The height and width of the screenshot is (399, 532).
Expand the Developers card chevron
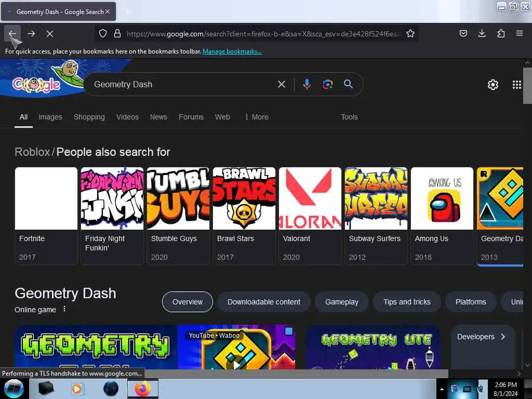coord(503,337)
